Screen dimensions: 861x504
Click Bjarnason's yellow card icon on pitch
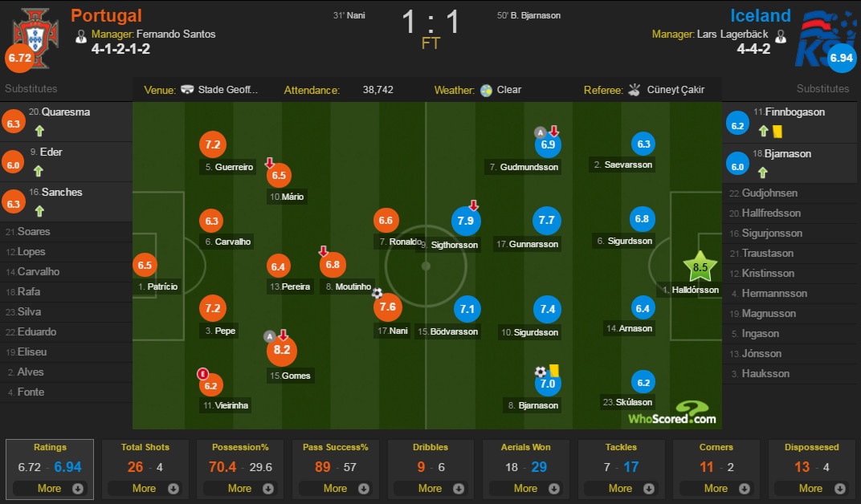point(554,371)
